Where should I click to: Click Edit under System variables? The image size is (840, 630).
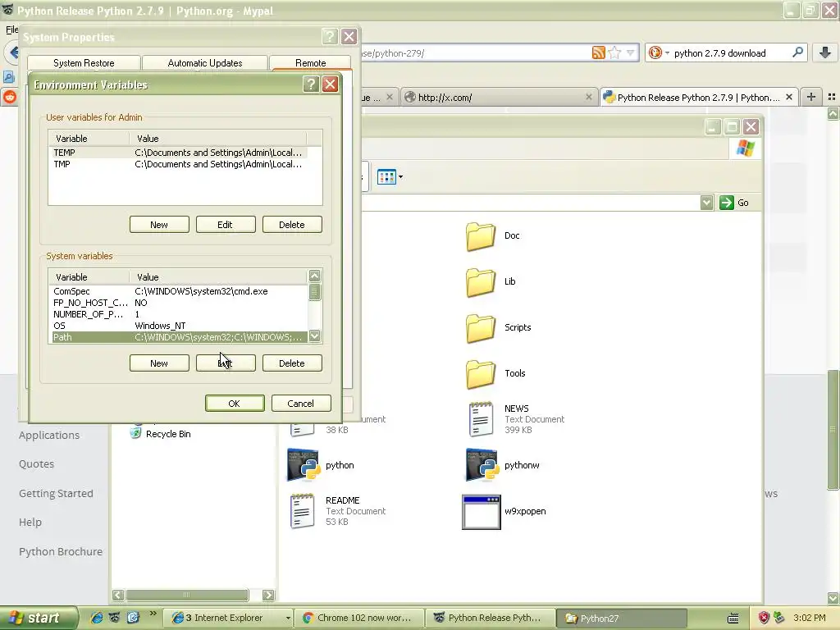coord(226,363)
